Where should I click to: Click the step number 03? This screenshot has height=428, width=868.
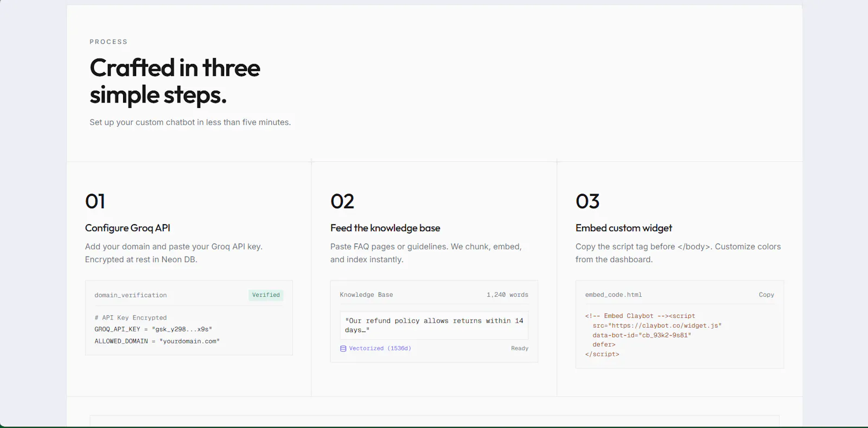[x=588, y=202]
